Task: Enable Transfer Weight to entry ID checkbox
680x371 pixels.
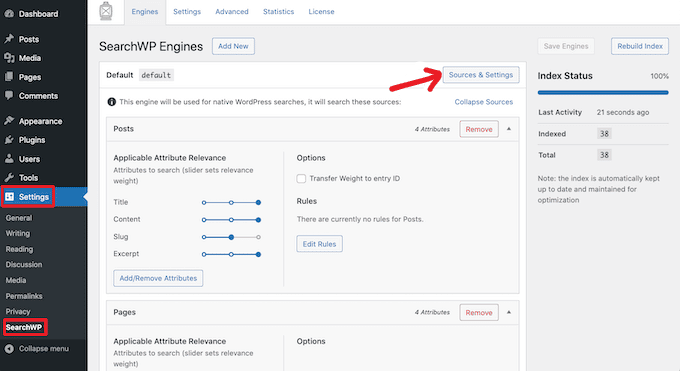Action: 301,178
